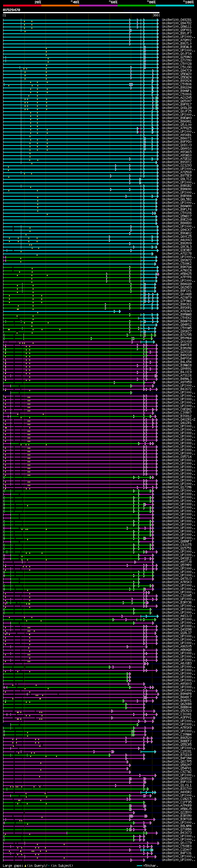Open hit UniRef100_Q947D2
This screenshot has height=868, width=197.
click(176, 23)
